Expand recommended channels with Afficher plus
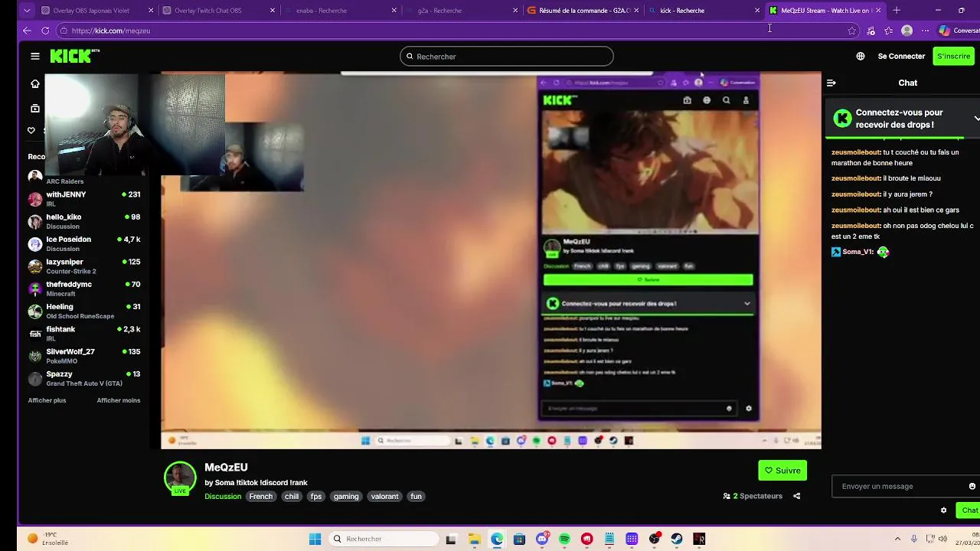980x551 pixels. point(47,400)
